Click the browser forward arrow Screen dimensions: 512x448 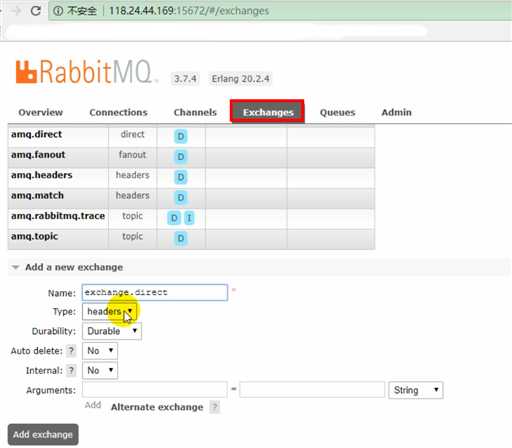[15, 11]
